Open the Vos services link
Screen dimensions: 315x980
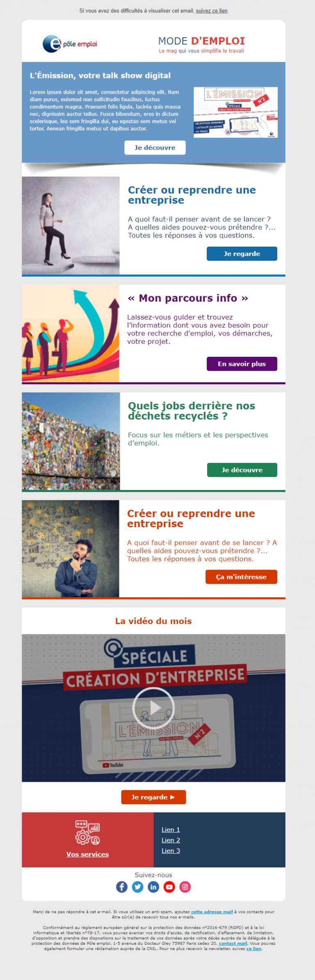coord(87,854)
